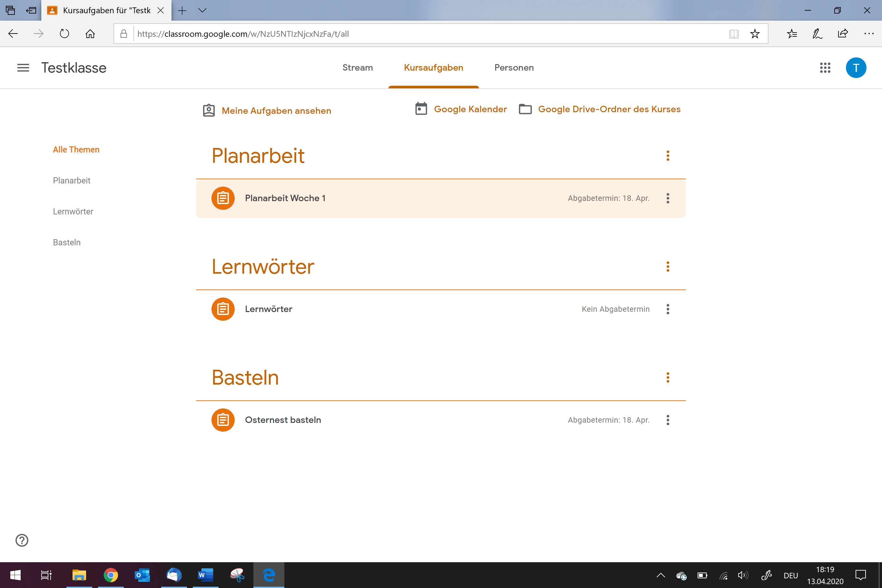Show the tab previews chevron
Image resolution: width=882 pixels, height=588 pixels.
click(202, 11)
